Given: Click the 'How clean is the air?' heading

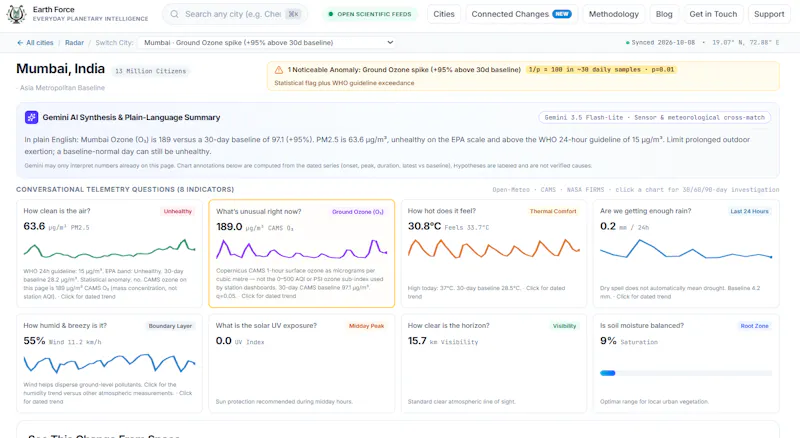Looking at the screenshot, I should click(57, 211).
